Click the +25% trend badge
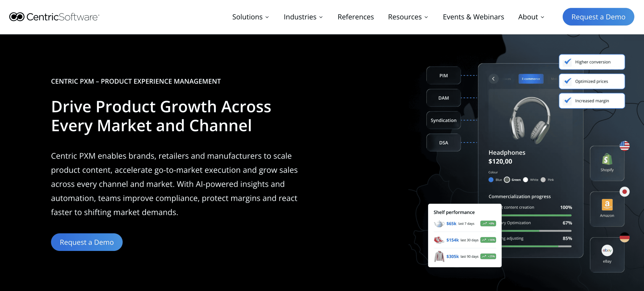This screenshot has width=644, height=291. (x=488, y=256)
